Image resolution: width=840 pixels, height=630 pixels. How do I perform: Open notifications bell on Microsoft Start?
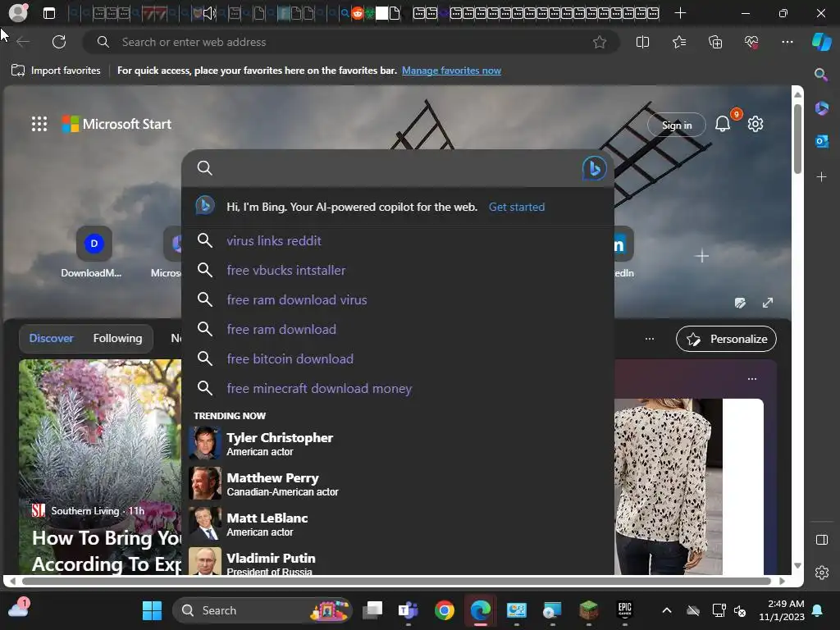click(723, 125)
